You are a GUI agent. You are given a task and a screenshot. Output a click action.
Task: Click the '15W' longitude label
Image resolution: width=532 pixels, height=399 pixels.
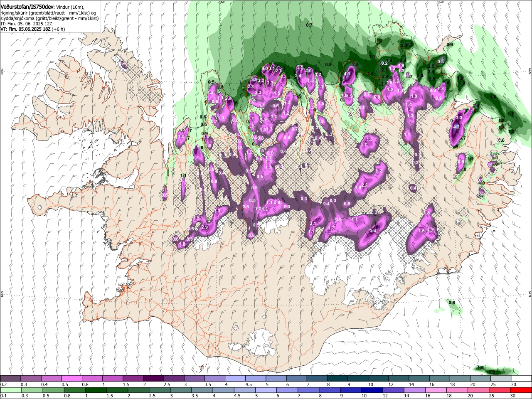click(x=441, y=2)
